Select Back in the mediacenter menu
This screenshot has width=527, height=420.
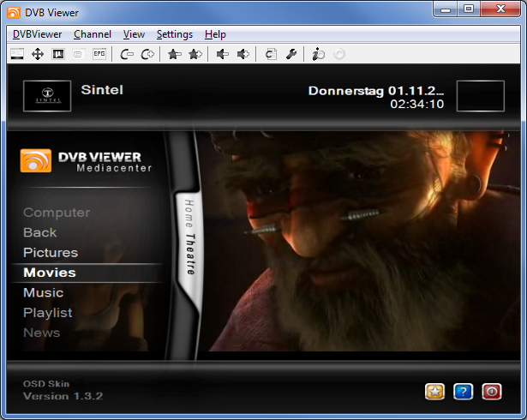(x=40, y=232)
